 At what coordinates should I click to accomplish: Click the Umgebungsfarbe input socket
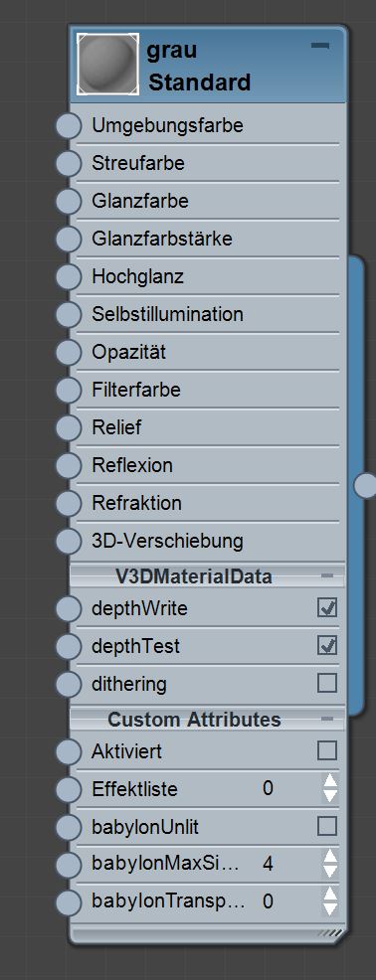[x=69, y=125]
